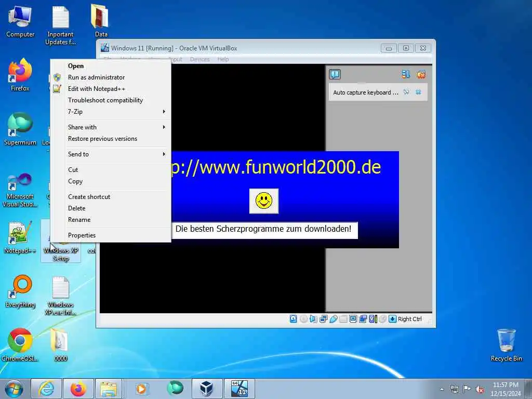
Task: Switch to Windows 11 VM taskbar button
Action: coord(239,389)
